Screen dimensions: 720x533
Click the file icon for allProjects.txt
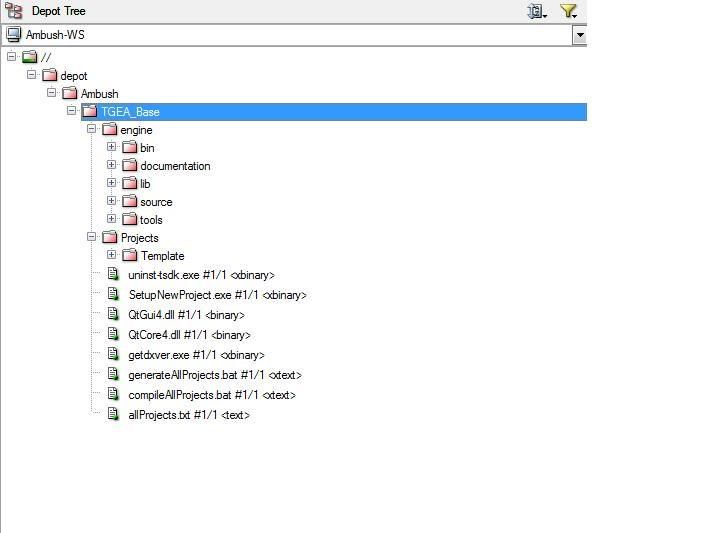113,415
